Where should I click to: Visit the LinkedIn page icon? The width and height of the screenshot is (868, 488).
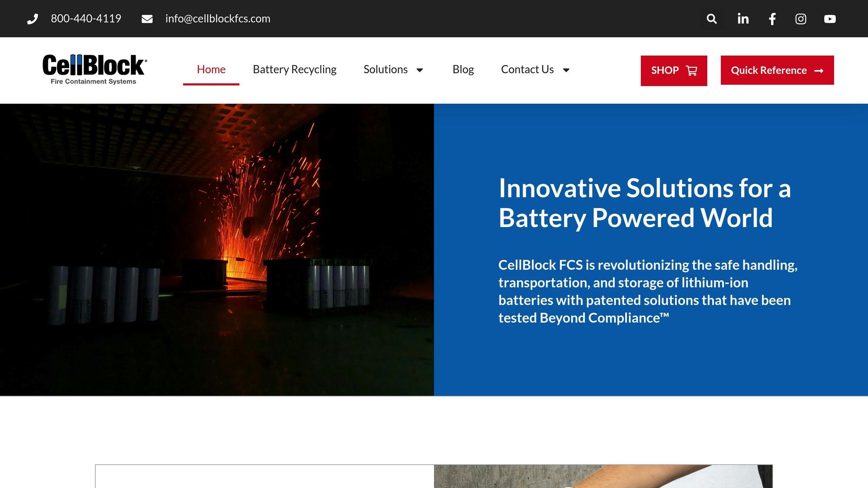(743, 19)
